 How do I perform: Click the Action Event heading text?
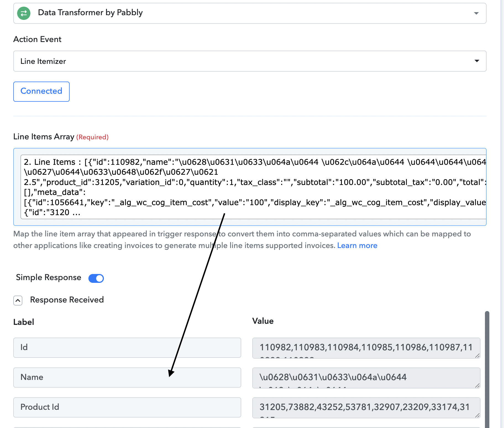pos(37,39)
